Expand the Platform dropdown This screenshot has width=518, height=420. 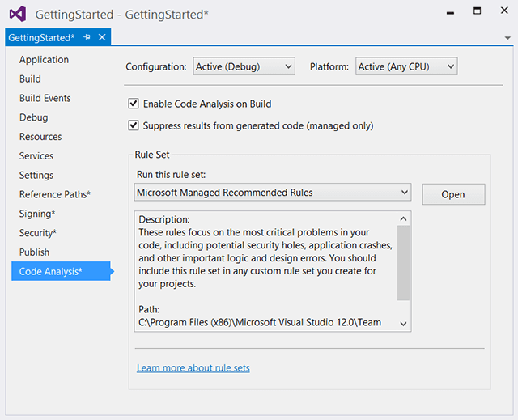click(406, 66)
